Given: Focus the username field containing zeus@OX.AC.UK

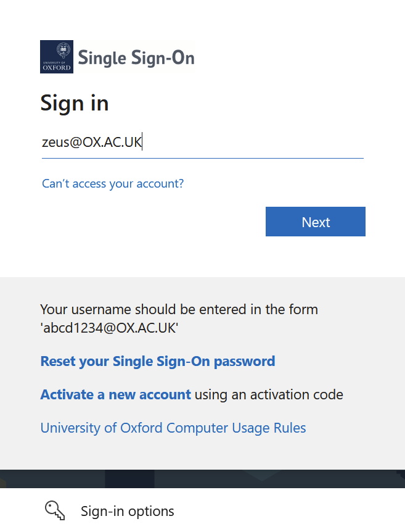Looking at the screenshot, I should 202,143.
